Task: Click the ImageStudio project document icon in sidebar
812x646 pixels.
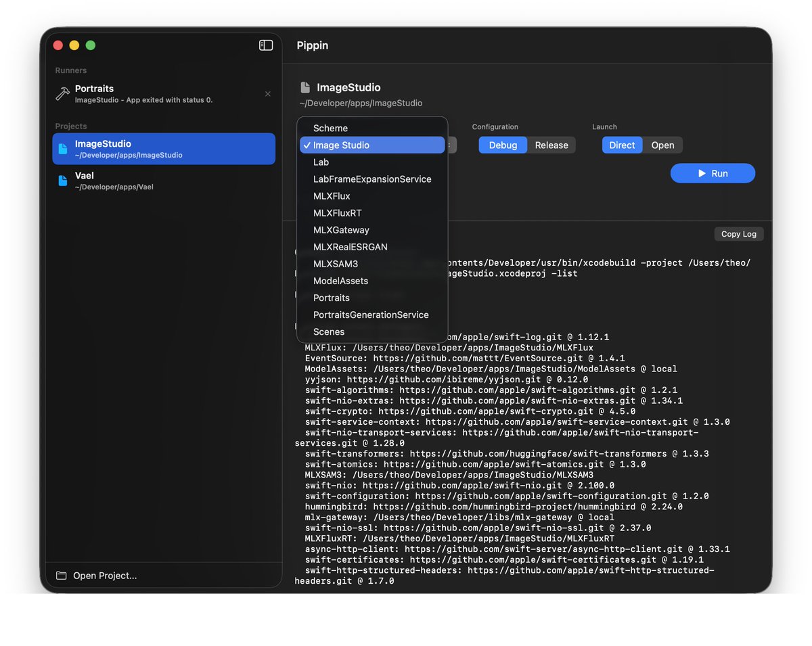Action: 63,149
